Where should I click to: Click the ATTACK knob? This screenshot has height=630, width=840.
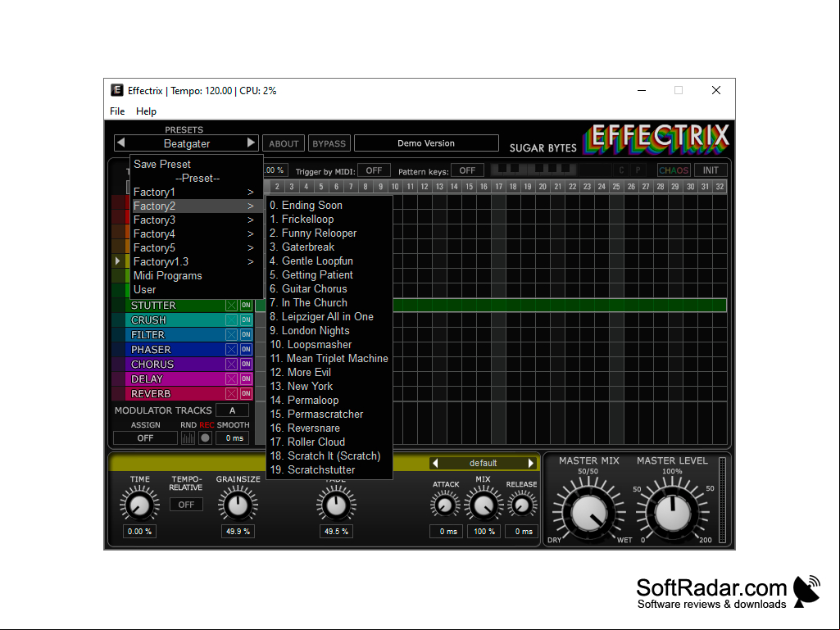point(445,505)
